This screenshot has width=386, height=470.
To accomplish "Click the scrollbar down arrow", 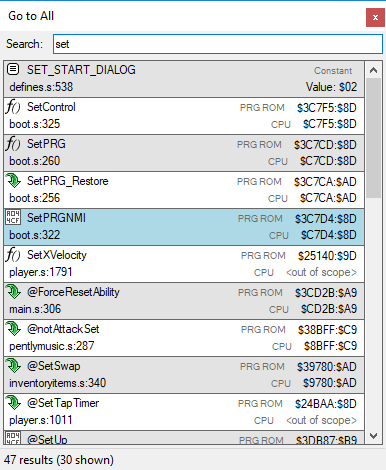I will pyautogui.click(x=373, y=436).
